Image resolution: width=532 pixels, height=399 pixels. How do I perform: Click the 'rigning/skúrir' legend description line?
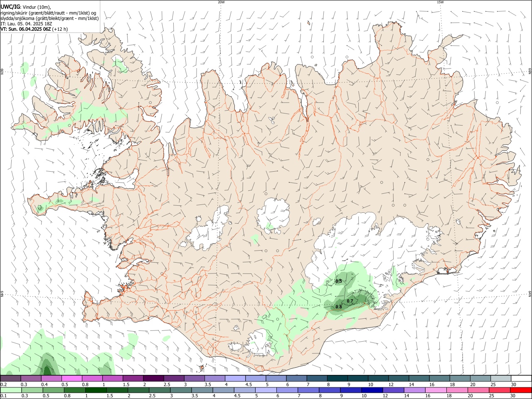pyautogui.click(x=48, y=13)
